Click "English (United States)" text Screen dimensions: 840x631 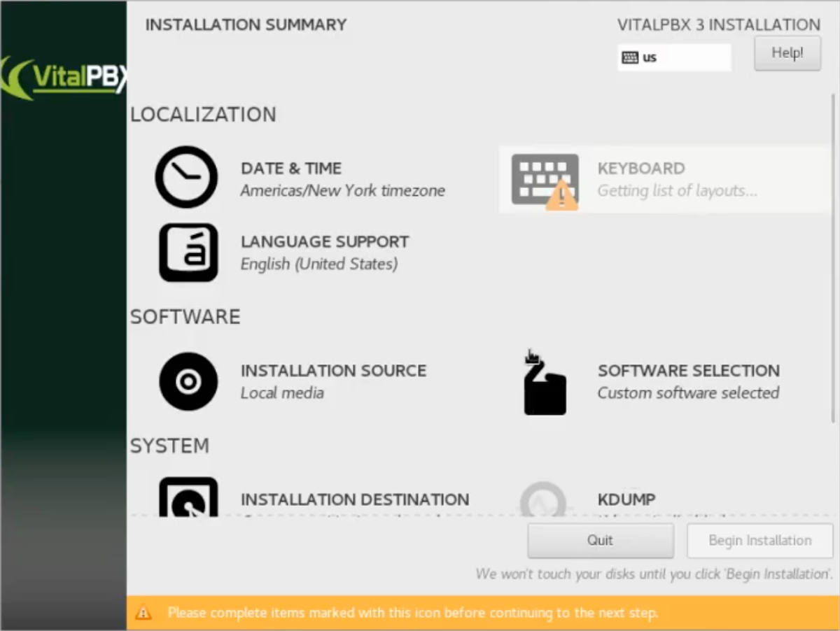(319, 264)
